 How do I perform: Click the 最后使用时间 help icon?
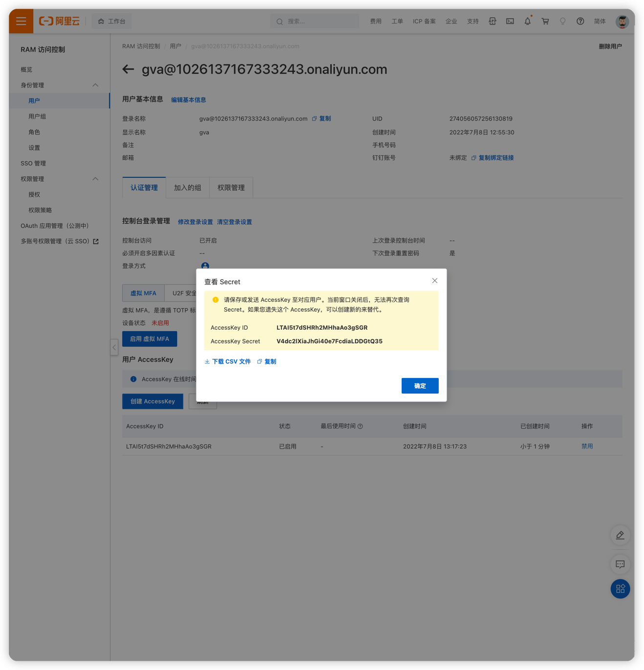pos(360,426)
